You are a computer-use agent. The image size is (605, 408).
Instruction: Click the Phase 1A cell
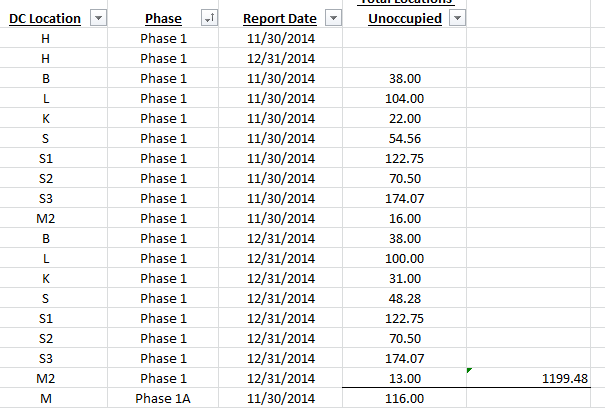click(163, 398)
